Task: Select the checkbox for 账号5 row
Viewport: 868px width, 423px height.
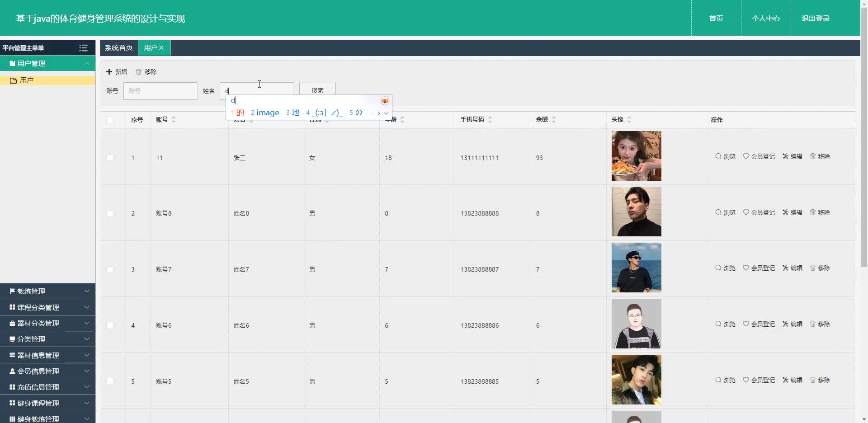Action: [x=110, y=381]
